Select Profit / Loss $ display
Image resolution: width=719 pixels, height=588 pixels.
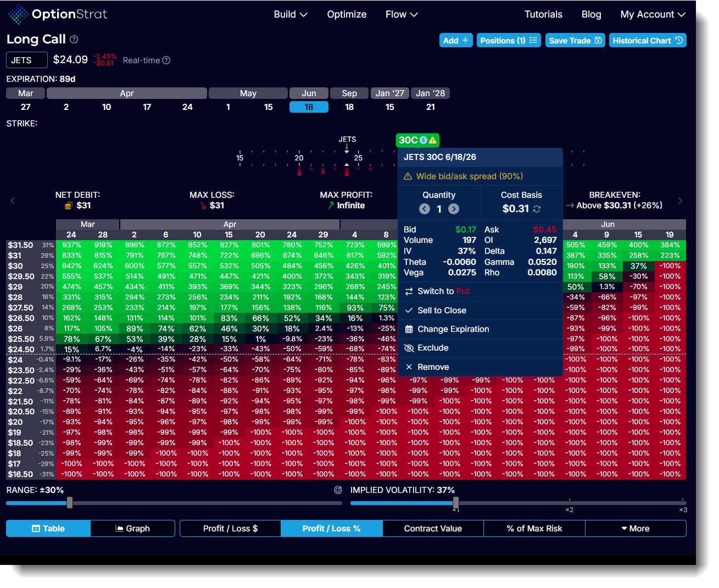[x=230, y=529]
